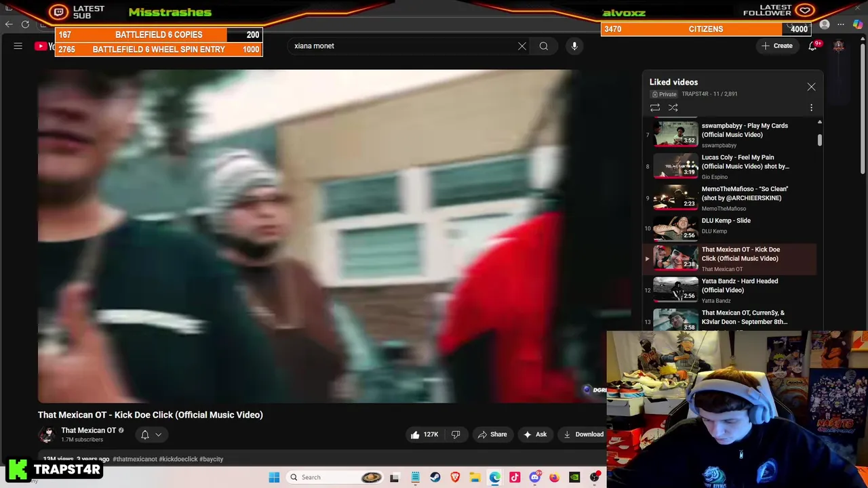Dislike the video with thumbs down
The image size is (868, 488).
456,434
